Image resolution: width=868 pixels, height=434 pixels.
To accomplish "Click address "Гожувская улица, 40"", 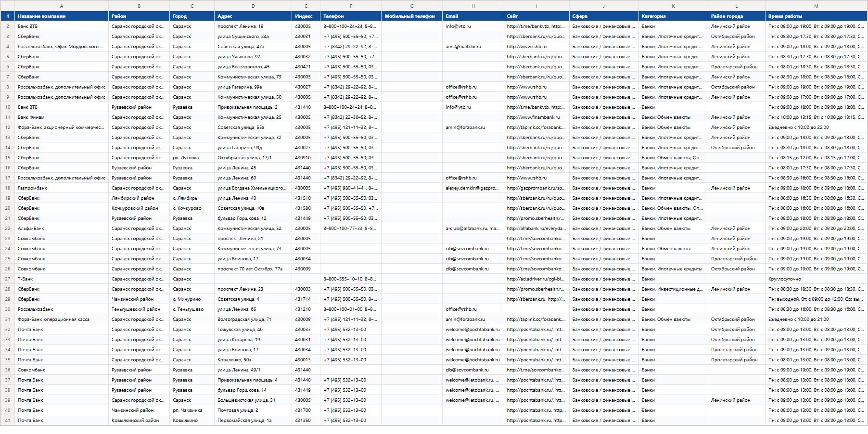I will point(253,330).
